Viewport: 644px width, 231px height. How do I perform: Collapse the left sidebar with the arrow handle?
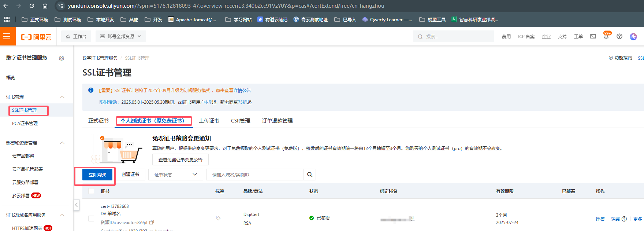pyautogui.click(x=77, y=205)
